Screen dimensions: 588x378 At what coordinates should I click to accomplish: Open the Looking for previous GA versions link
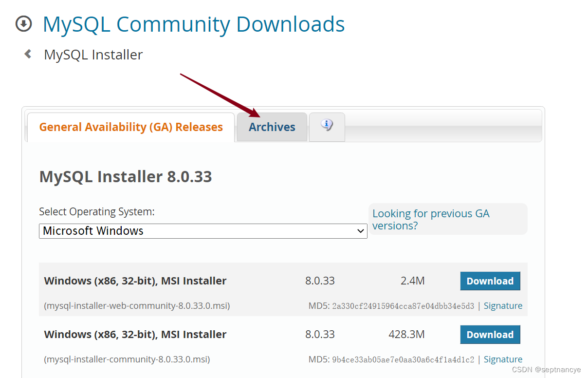(x=431, y=220)
